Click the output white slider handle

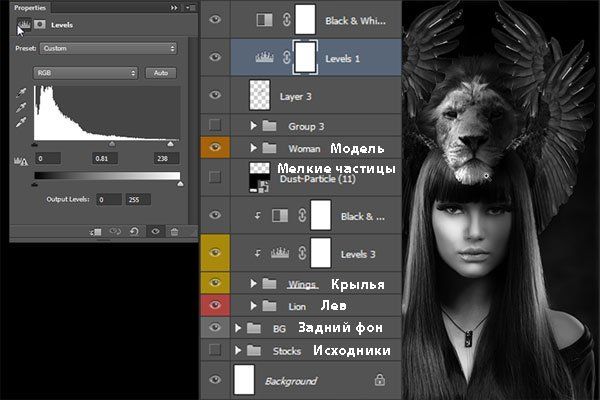click(180, 184)
